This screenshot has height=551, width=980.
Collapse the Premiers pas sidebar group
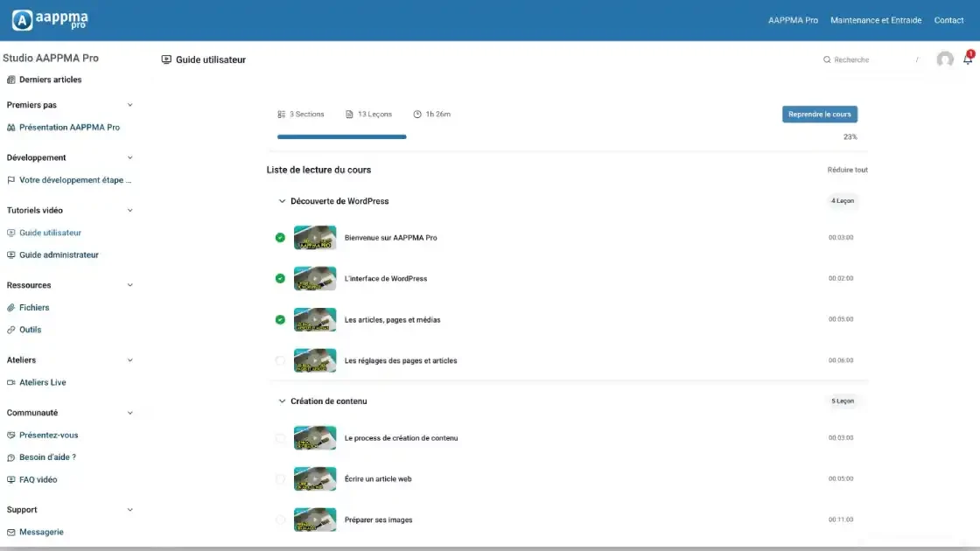point(130,105)
